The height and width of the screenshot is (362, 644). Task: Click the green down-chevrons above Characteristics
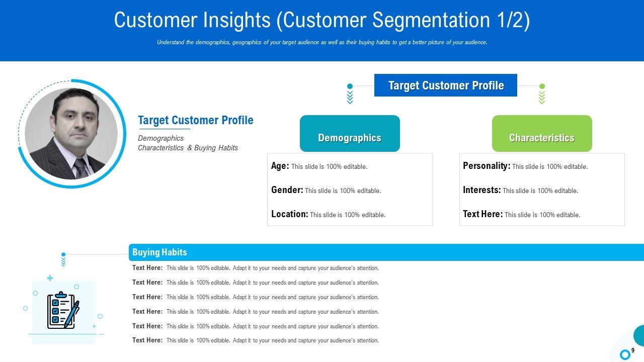tap(542, 98)
